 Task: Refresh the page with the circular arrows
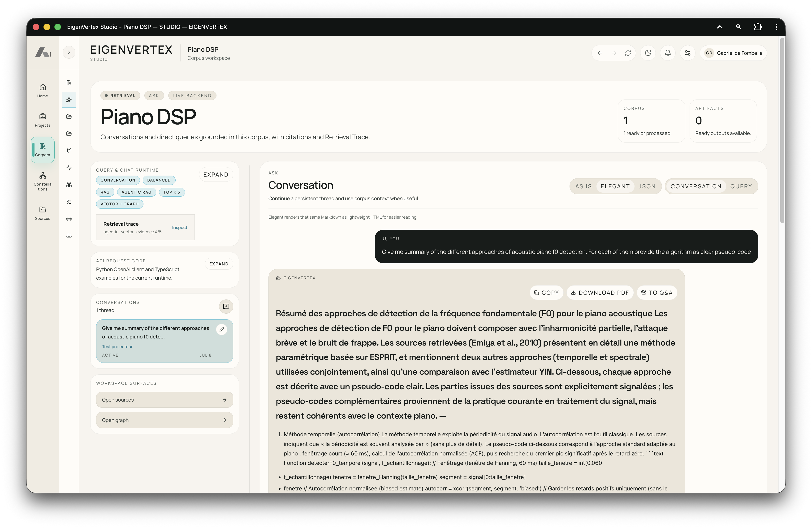(x=628, y=53)
